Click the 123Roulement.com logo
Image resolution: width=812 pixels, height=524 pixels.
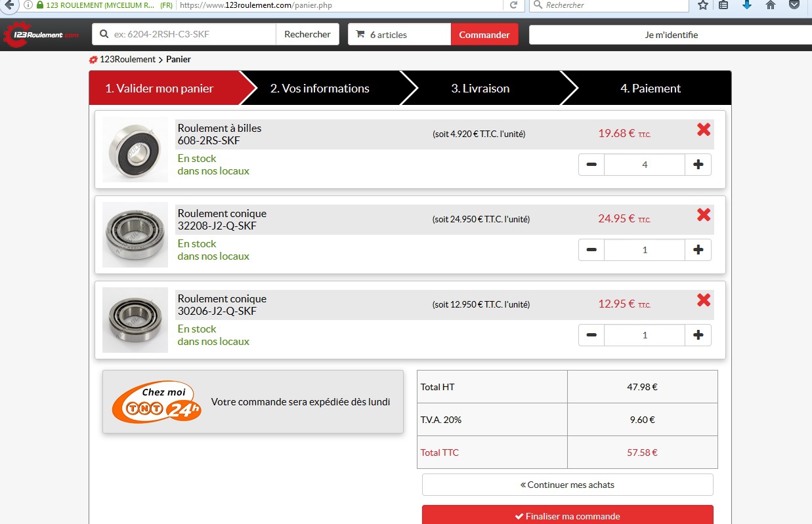click(x=41, y=35)
